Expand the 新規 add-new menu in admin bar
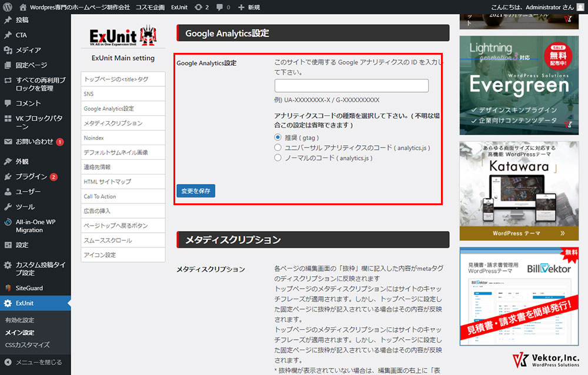 point(249,7)
